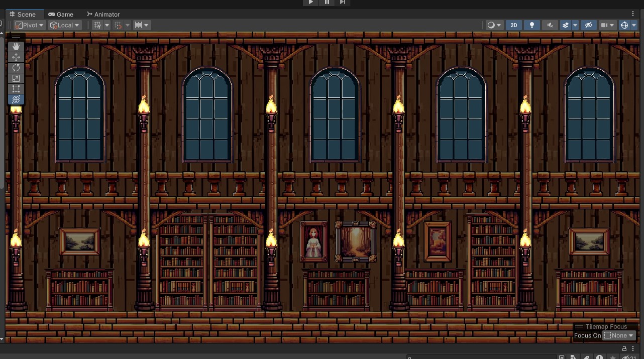This screenshot has width=644, height=359.
Task: Open the Local handle orientation dropdown
Action: click(64, 25)
